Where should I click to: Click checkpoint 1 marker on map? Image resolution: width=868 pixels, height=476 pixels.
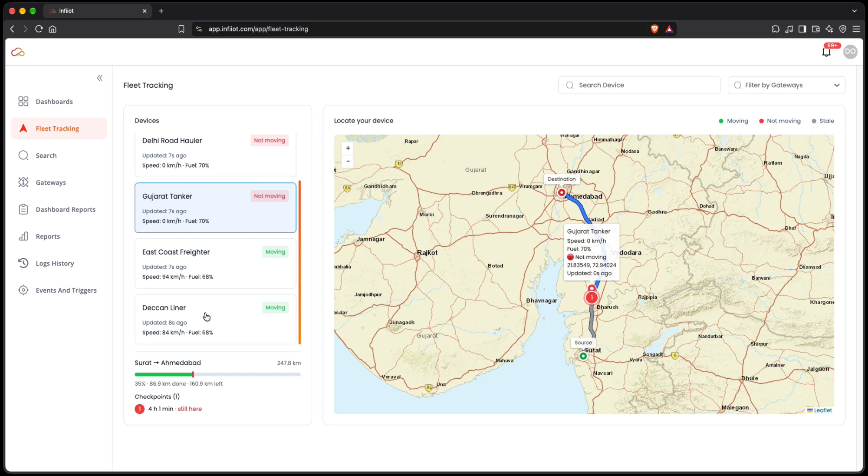point(592,297)
